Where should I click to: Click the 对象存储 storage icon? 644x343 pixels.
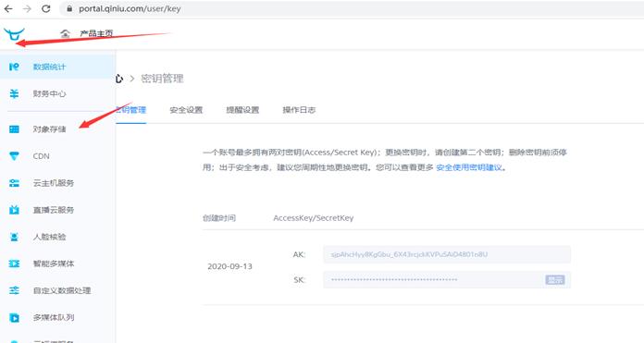[14, 129]
